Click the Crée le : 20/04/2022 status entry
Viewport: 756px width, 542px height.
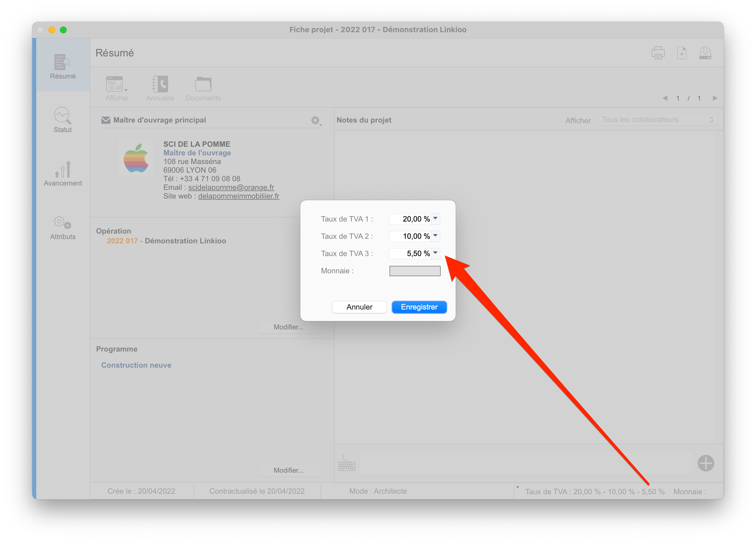[141, 491]
